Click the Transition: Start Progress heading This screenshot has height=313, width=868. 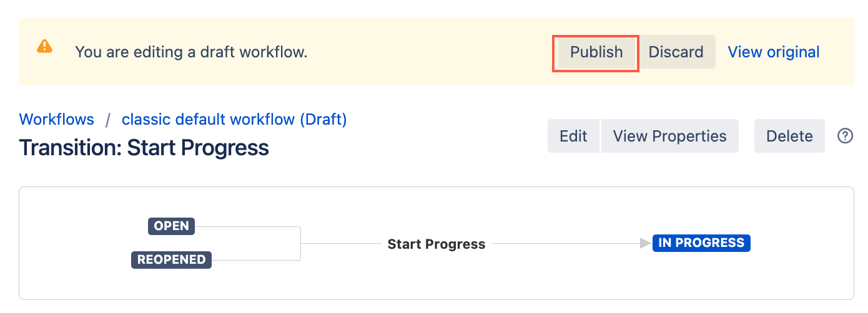point(144,148)
